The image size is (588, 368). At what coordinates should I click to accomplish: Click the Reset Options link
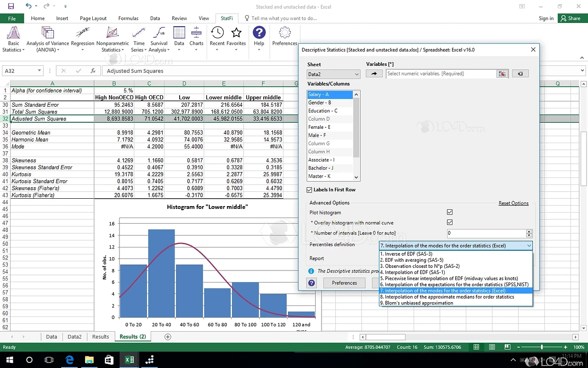(x=513, y=203)
